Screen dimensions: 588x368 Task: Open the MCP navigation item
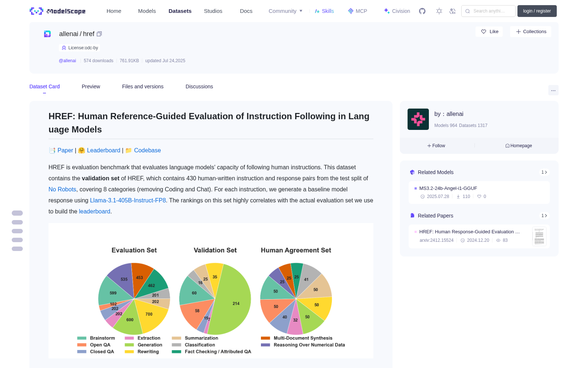click(358, 11)
